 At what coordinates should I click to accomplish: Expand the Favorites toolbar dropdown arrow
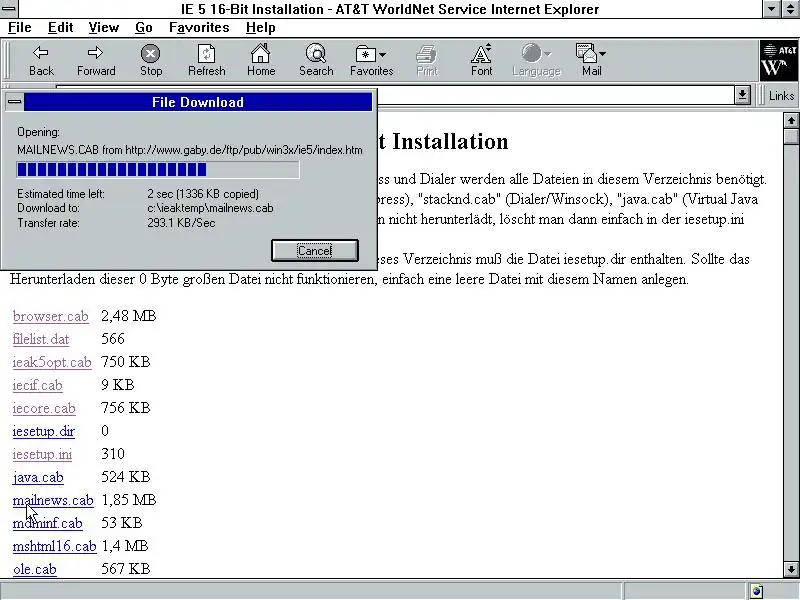coord(383,54)
